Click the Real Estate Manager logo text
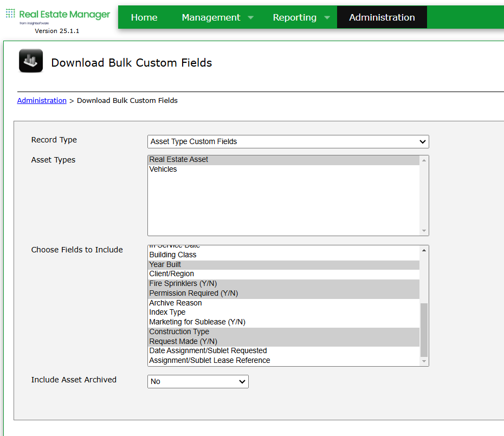 (x=64, y=15)
